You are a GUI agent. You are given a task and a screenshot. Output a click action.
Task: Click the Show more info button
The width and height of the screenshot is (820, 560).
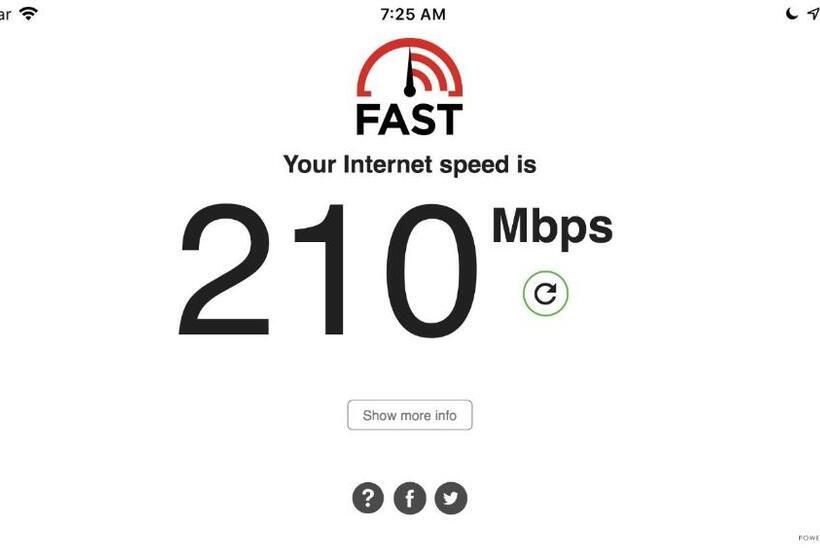410,415
